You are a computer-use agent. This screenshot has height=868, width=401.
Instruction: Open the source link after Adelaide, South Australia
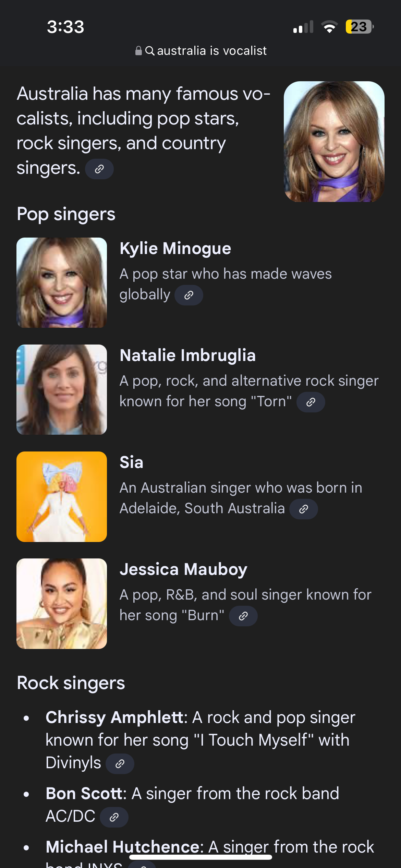point(303,509)
